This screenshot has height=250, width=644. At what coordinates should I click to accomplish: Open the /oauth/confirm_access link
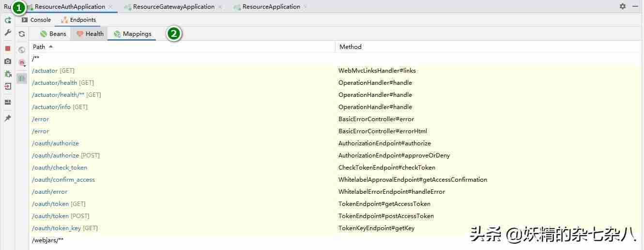[x=63, y=180]
